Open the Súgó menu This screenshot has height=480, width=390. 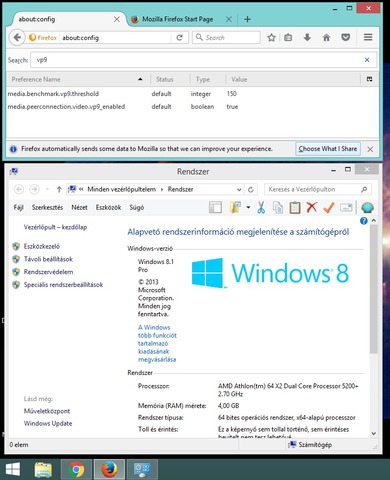pos(137,207)
